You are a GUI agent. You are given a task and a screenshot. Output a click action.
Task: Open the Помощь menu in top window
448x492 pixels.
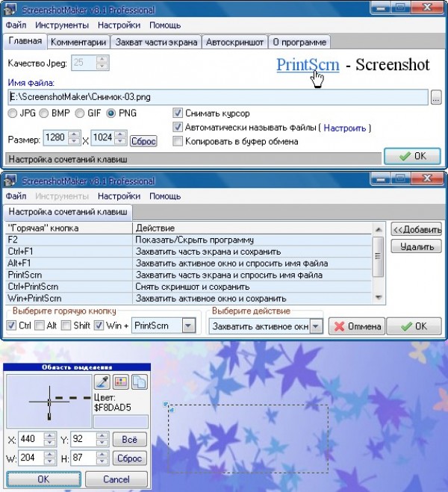click(165, 25)
